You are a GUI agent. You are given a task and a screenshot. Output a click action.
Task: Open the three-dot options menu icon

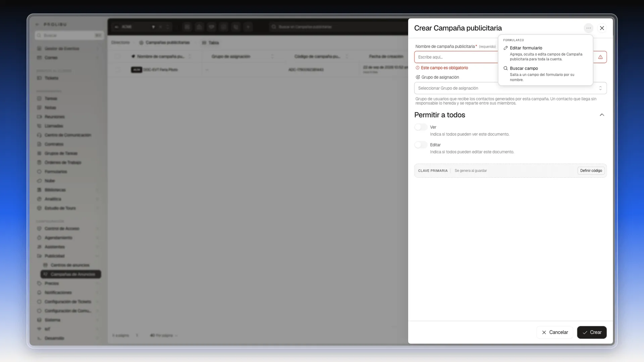click(588, 28)
